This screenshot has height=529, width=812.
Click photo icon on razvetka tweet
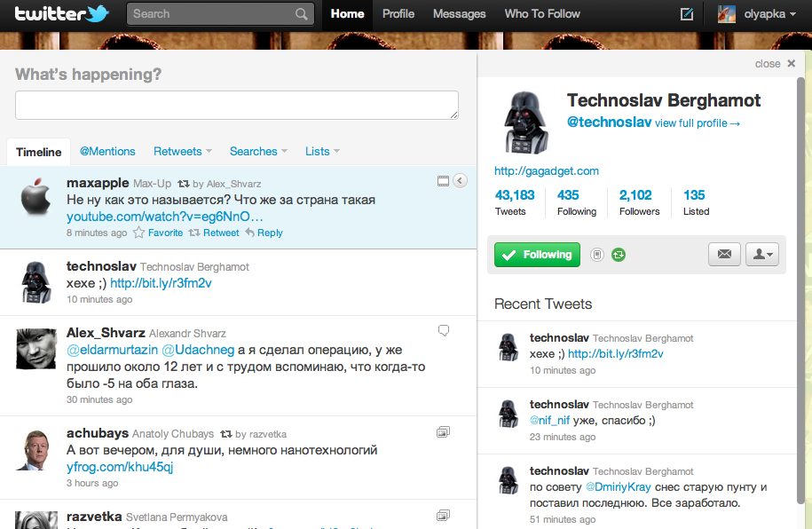(x=444, y=515)
